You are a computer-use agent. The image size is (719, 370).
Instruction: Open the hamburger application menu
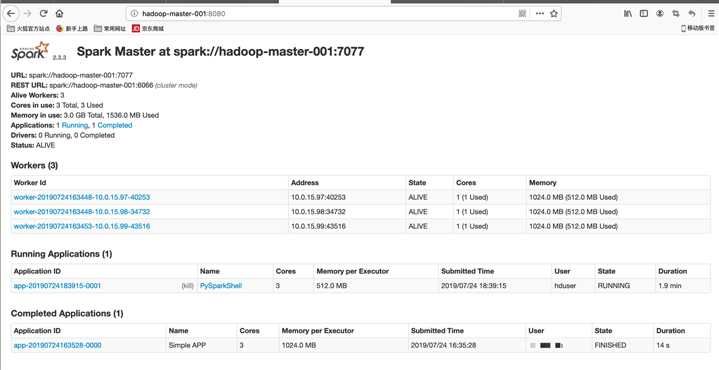click(x=711, y=14)
